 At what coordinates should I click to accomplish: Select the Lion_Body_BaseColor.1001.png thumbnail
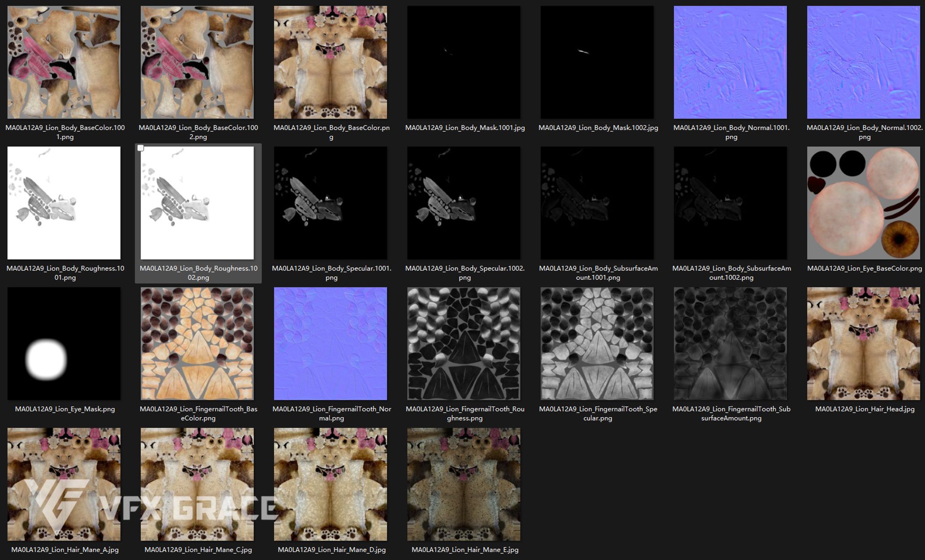[64, 62]
